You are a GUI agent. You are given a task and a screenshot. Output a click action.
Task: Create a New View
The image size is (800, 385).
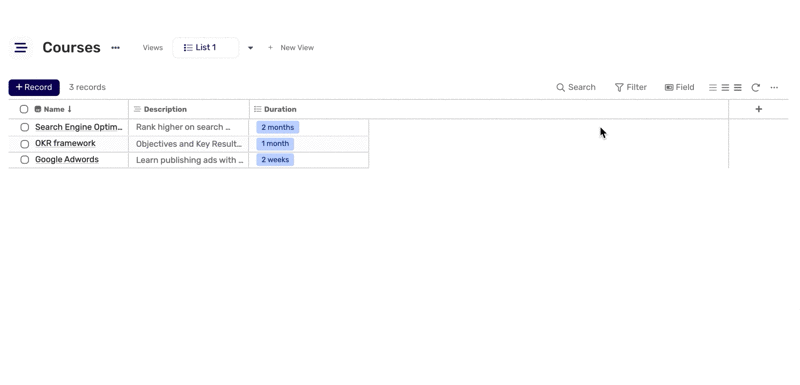click(x=291, y=47)
